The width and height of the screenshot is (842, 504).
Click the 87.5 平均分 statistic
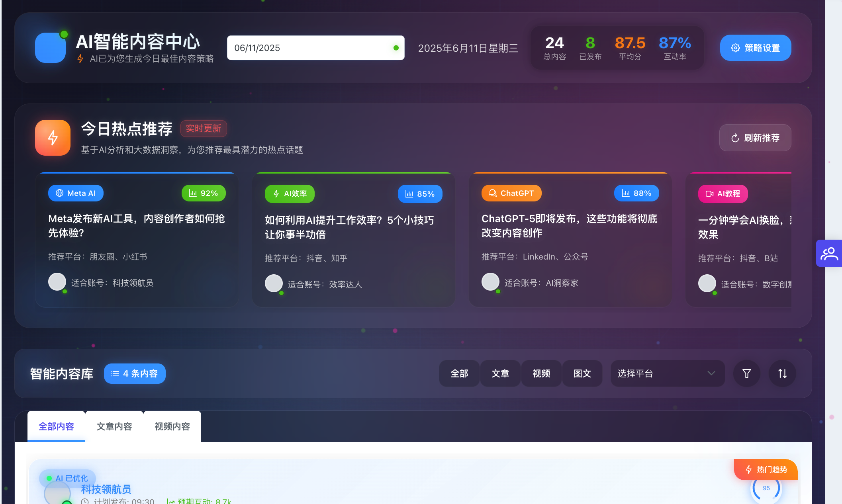(x=630, y=48)
